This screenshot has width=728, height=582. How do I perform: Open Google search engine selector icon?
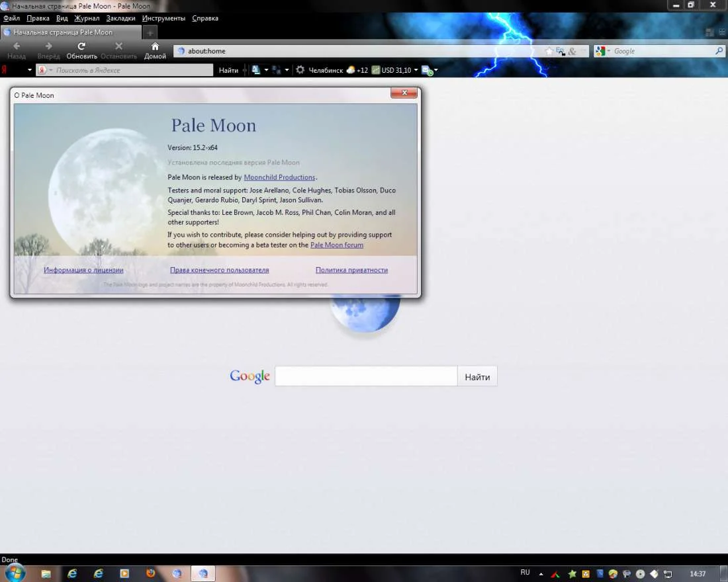coord(602,51)
